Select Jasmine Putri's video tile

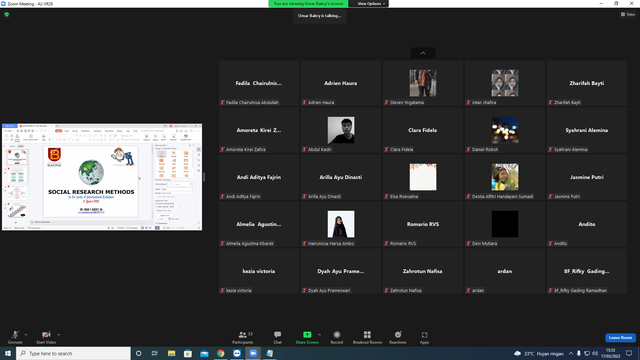point(587,177)
